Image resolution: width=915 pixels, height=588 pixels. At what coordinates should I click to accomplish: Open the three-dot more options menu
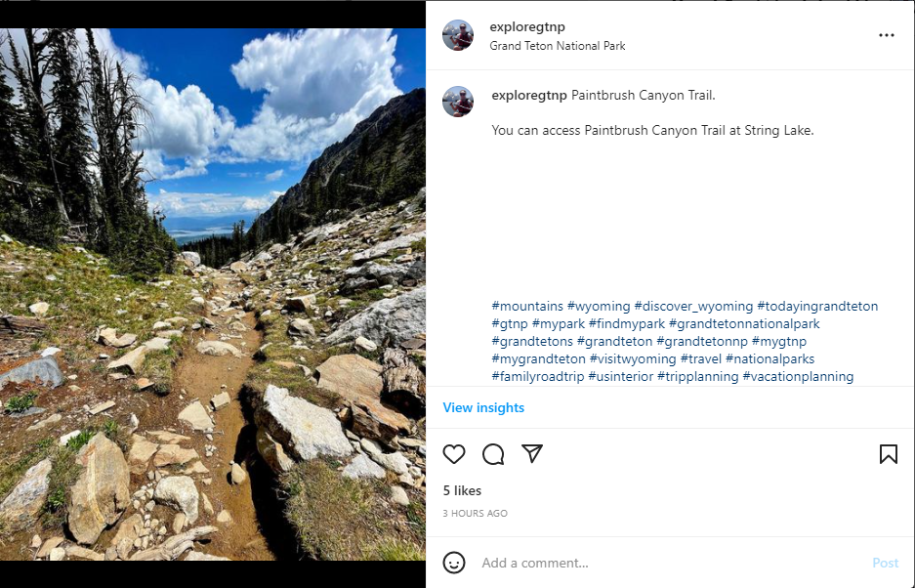coord(886,35)
